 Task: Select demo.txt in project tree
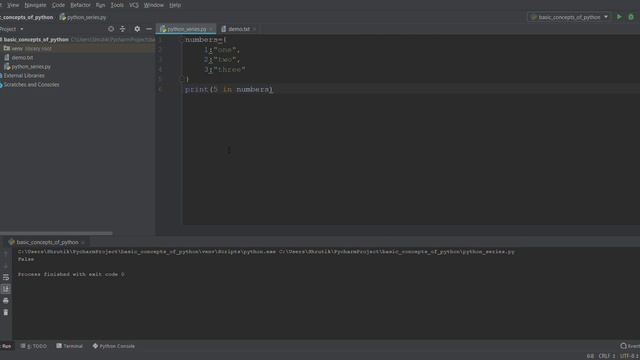tap(22, 58)
